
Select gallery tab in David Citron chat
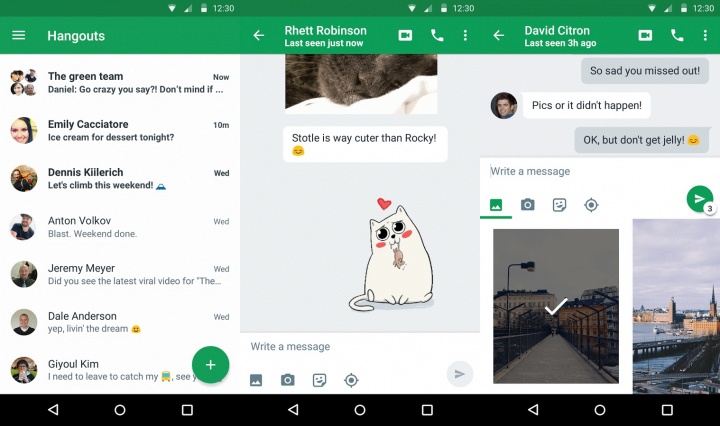tap(496, 205)
